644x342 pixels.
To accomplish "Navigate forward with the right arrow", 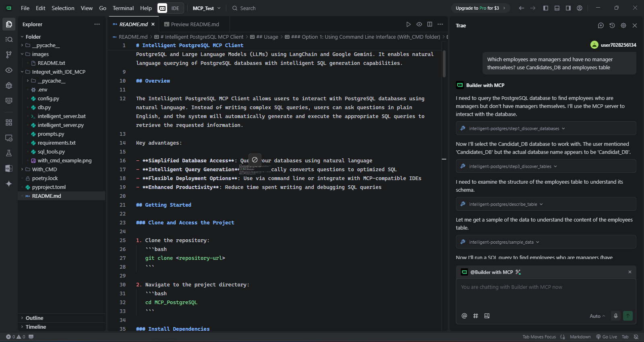I will click(x=533, y=8).
